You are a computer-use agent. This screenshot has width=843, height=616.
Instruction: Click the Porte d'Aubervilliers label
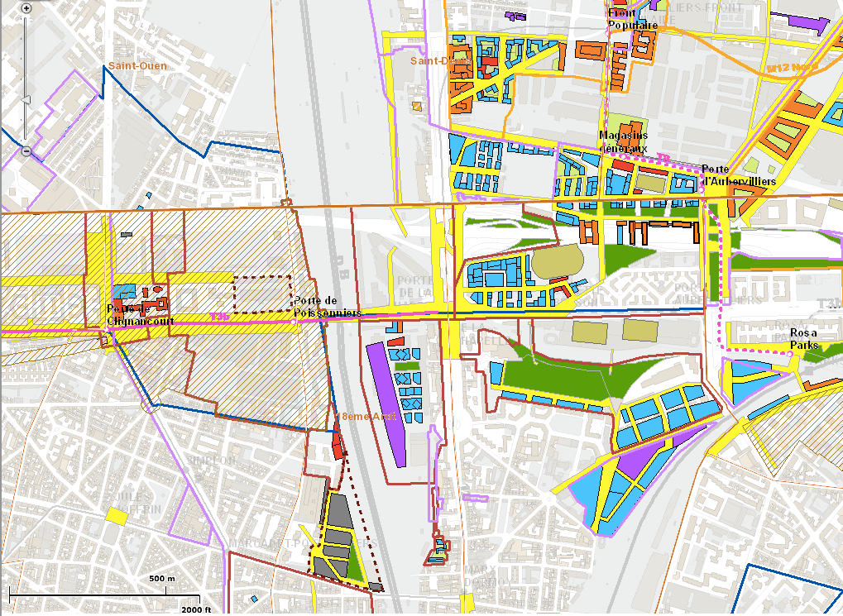727,174
